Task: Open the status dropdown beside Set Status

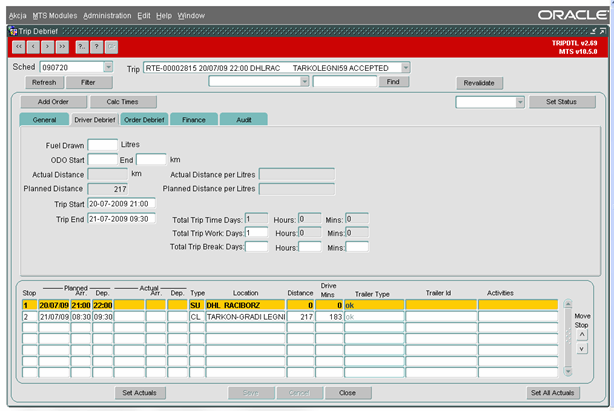Action: (520, 102)
